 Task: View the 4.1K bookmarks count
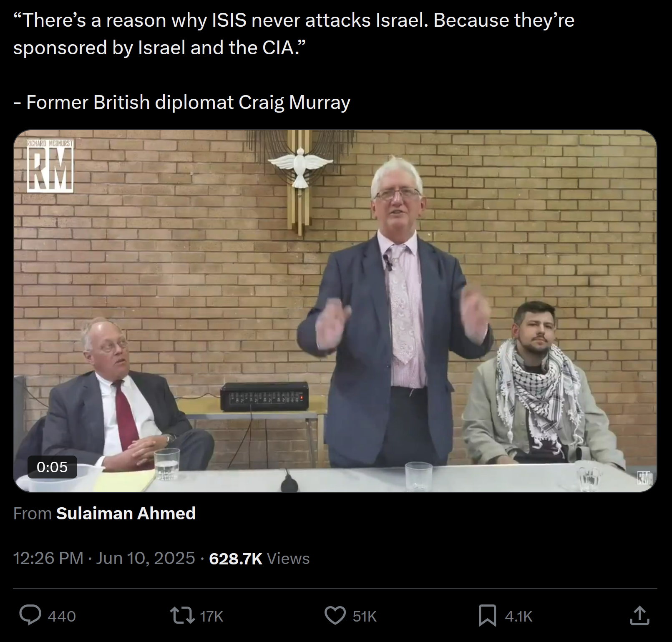[518, 617]
